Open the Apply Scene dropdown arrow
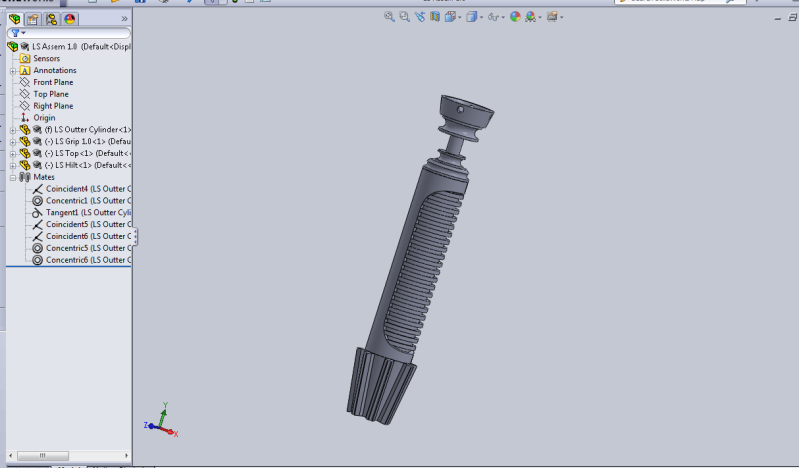This screenshot has width=799, height=468. point(540,17)
